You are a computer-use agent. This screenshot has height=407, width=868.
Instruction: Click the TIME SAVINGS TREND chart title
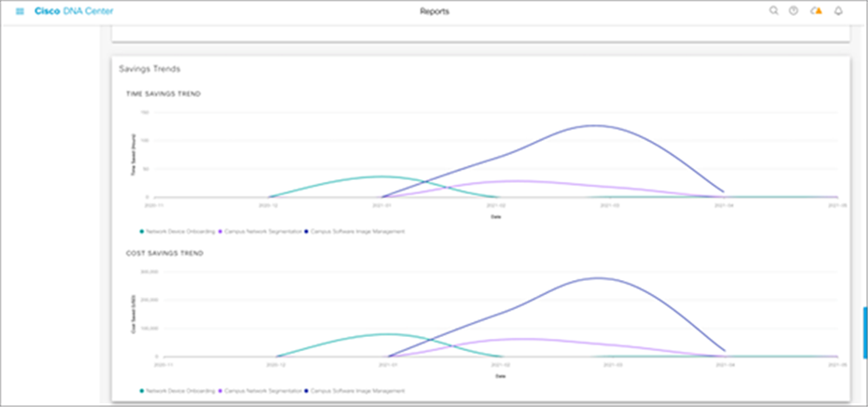164,94
